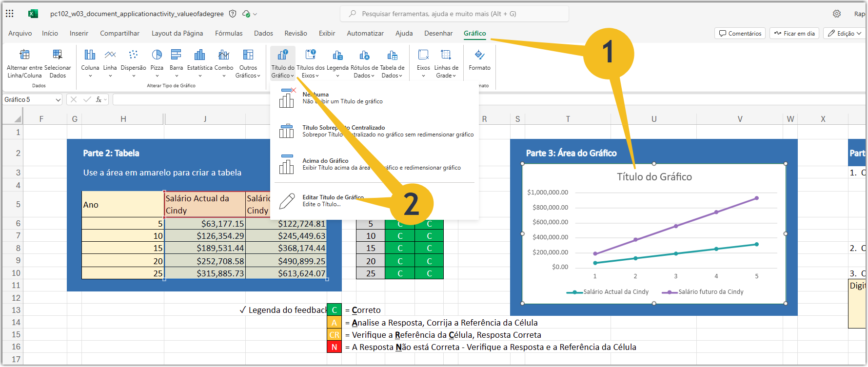The height and width of the screenshot is (367, 868).
Task: Click cell with $63,177.15
Action: point(205,224)
